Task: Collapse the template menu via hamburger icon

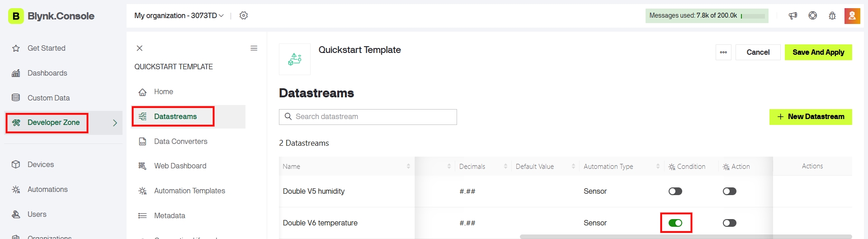Action: tap(254, 48)
